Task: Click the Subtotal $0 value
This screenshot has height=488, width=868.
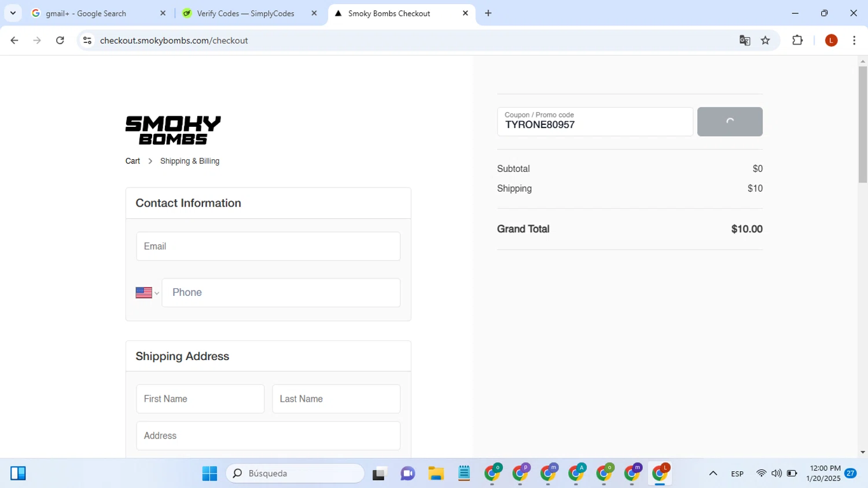Action: point(757,169)
